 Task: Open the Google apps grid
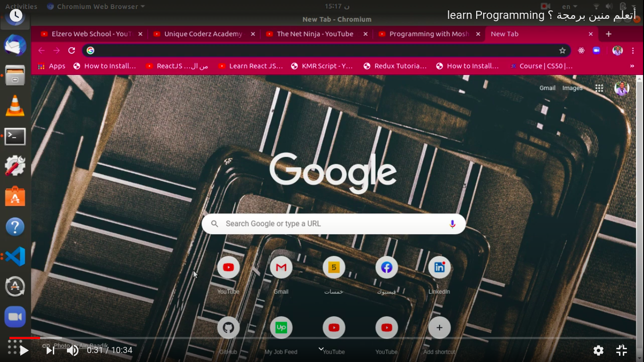pyautogui.click(x=599, y=88)
